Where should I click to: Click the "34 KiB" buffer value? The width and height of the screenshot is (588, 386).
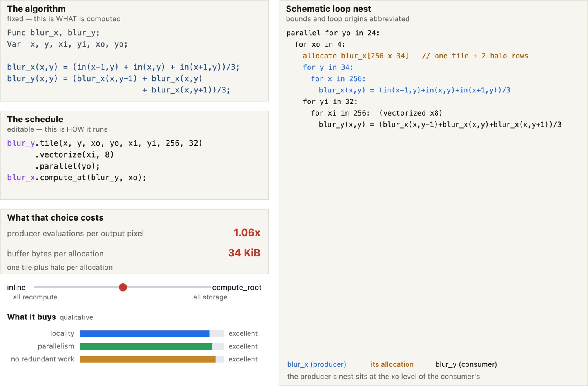[x=244, y=253]
